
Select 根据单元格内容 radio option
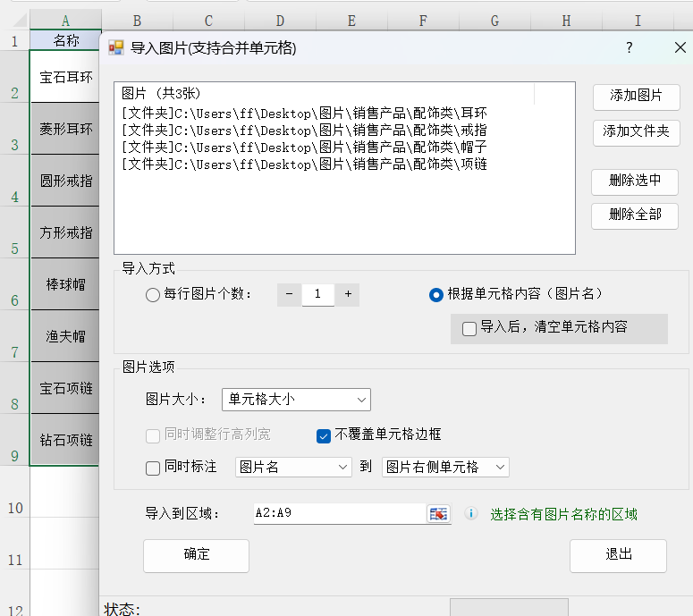pos(436,295)
